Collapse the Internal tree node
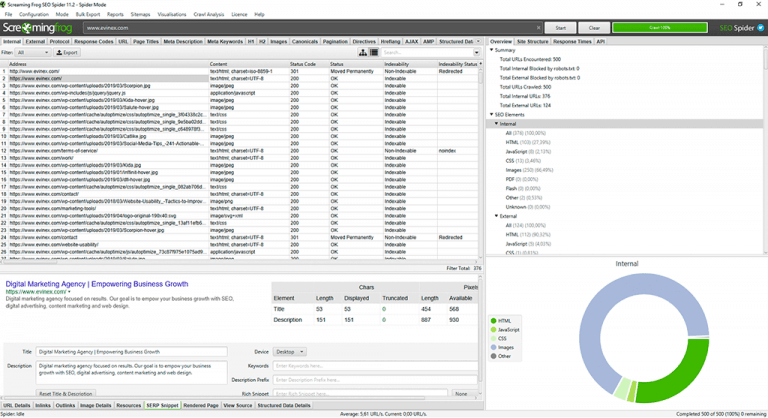The height and width of the screenshot is (418, 768). 497,124
